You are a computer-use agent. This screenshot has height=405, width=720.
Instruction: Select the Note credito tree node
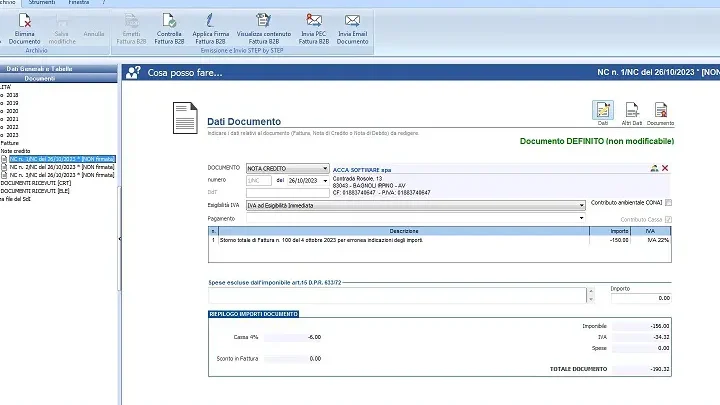tap(15, 151)
